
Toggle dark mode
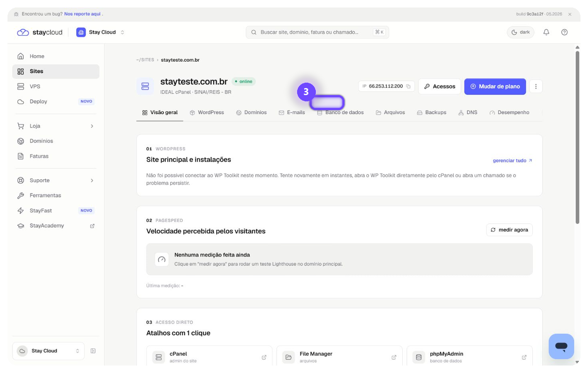click(x=520, y=32)
